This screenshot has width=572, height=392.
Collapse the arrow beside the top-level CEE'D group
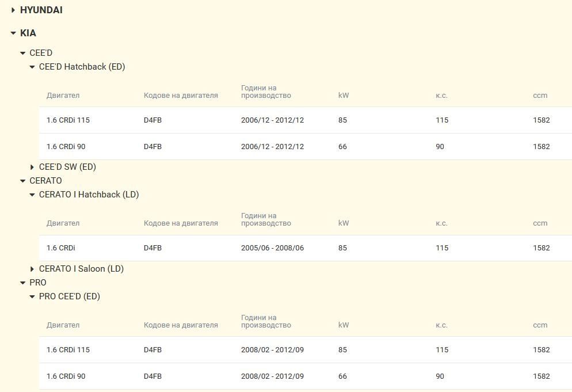click(x=22, y=54)
